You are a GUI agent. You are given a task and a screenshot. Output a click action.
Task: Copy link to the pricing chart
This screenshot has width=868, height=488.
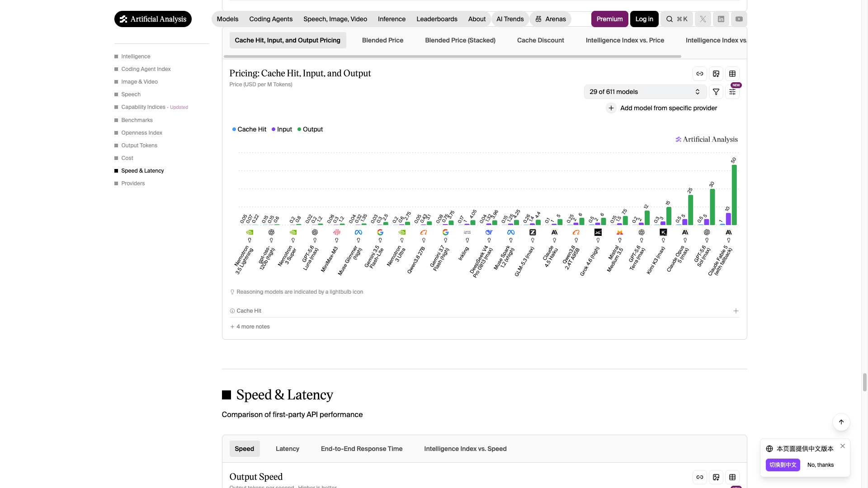pos(699,74)
